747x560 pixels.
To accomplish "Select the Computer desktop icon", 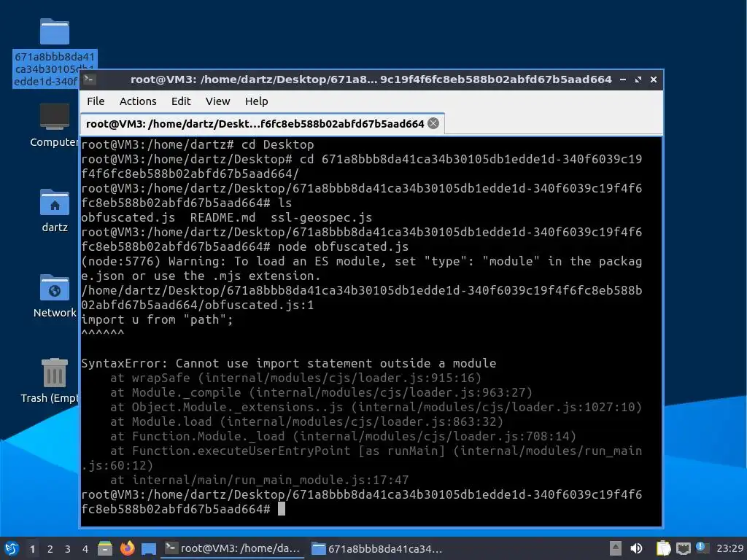I will pos(54,125).
